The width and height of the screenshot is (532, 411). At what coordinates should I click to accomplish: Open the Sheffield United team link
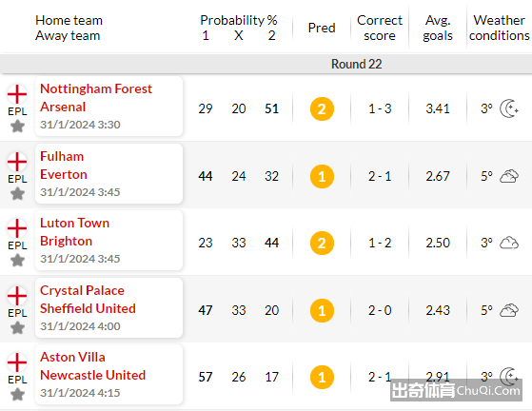88,308
